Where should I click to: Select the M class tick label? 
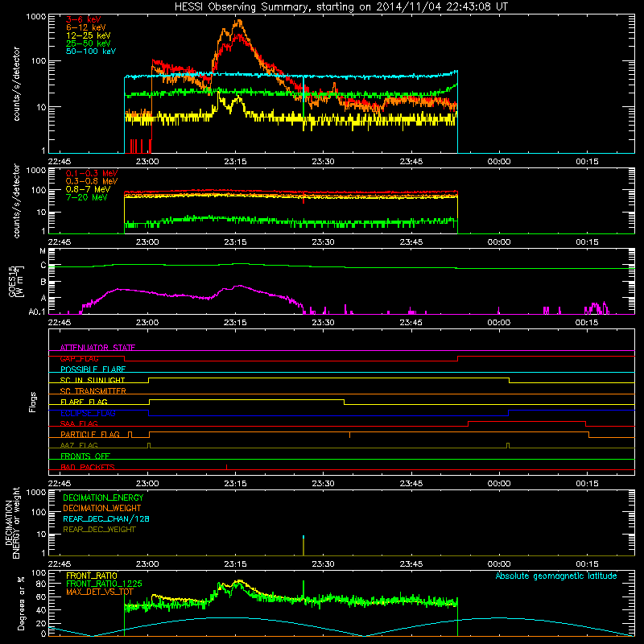pyautogui.click(x=43, y=251)
